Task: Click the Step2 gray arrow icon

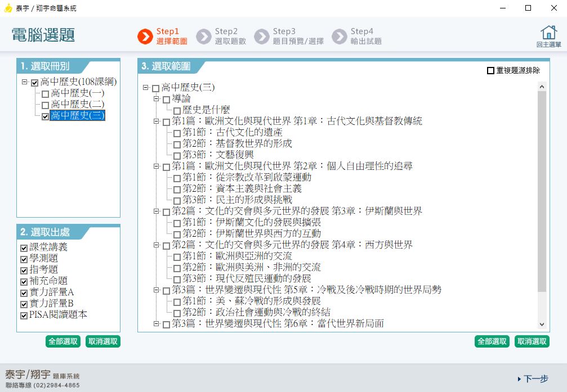Action: coord(203,37)
